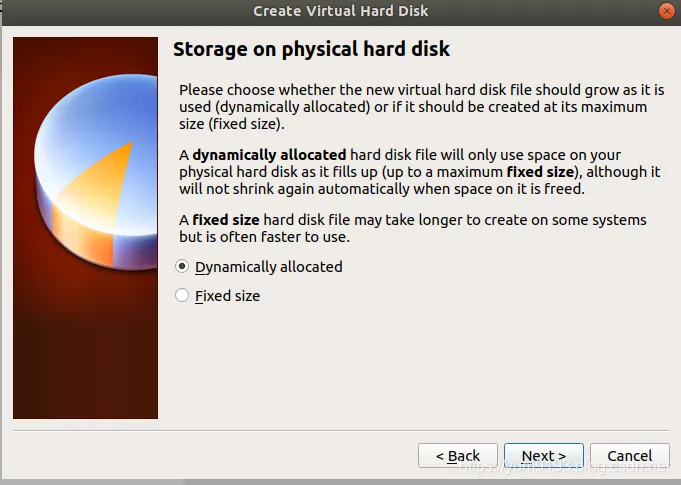Close the Create Virtual Hard Disk dialog
681x485 pixels.
(x=666, y=11)
